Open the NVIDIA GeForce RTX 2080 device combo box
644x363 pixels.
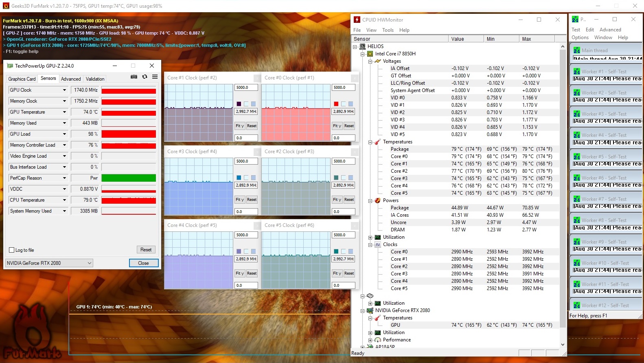pos(49,263)
